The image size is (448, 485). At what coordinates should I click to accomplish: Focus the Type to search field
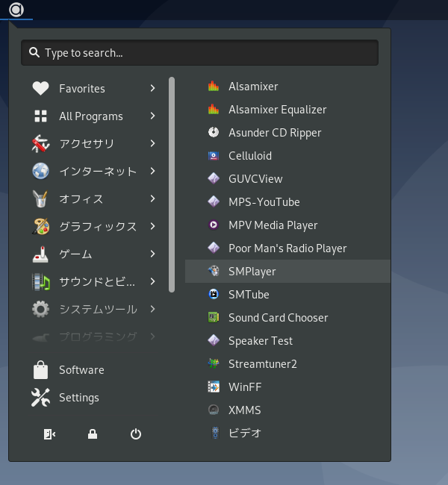click(199, 52)
